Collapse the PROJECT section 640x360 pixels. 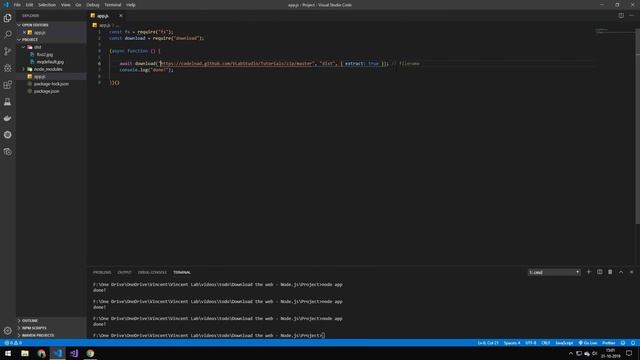(19, 40)
